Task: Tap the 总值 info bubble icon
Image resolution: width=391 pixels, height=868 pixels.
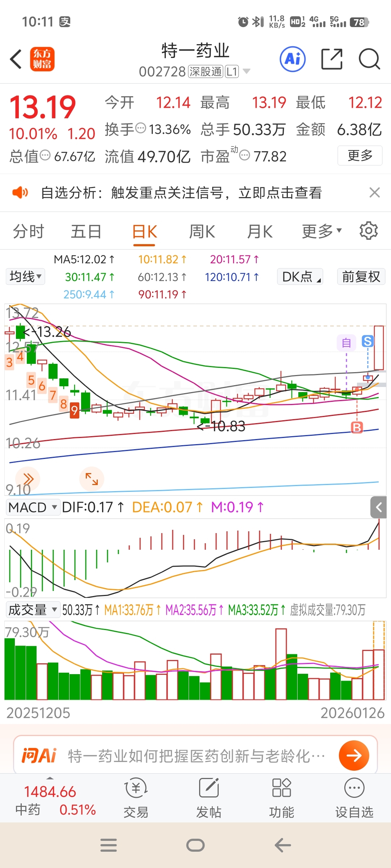Action: tap(45, 155)
